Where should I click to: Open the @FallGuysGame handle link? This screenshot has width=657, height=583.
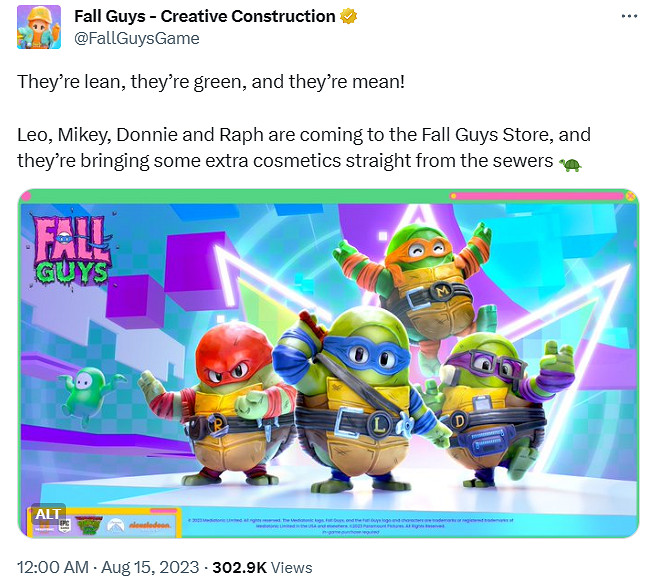(x=137, y=38)
